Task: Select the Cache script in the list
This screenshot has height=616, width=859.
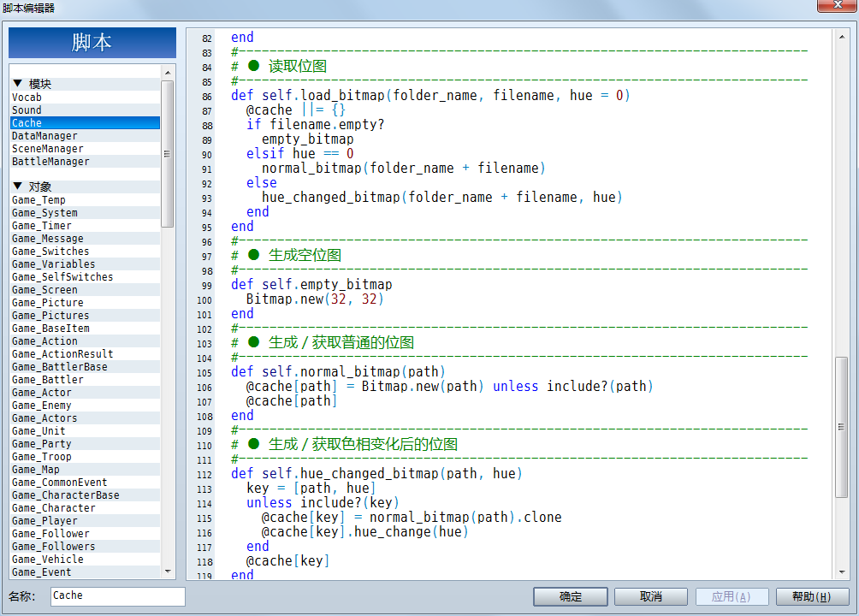Action: (85, 122)
